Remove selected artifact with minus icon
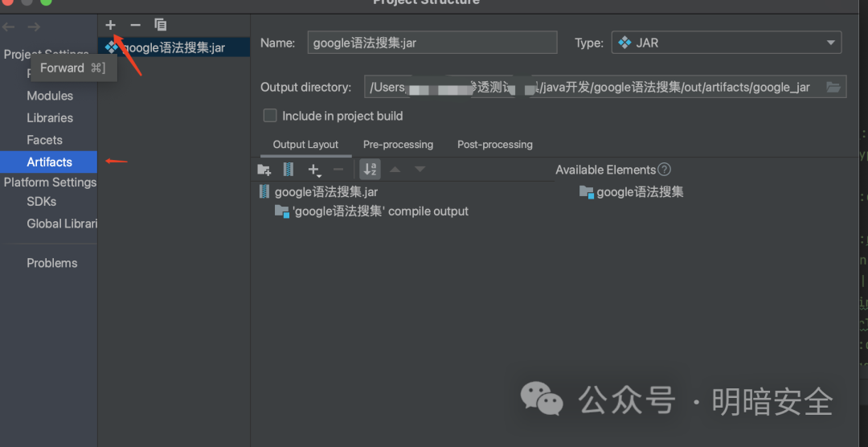This screenshot has height=447, width=868. [x=135, y=25]
